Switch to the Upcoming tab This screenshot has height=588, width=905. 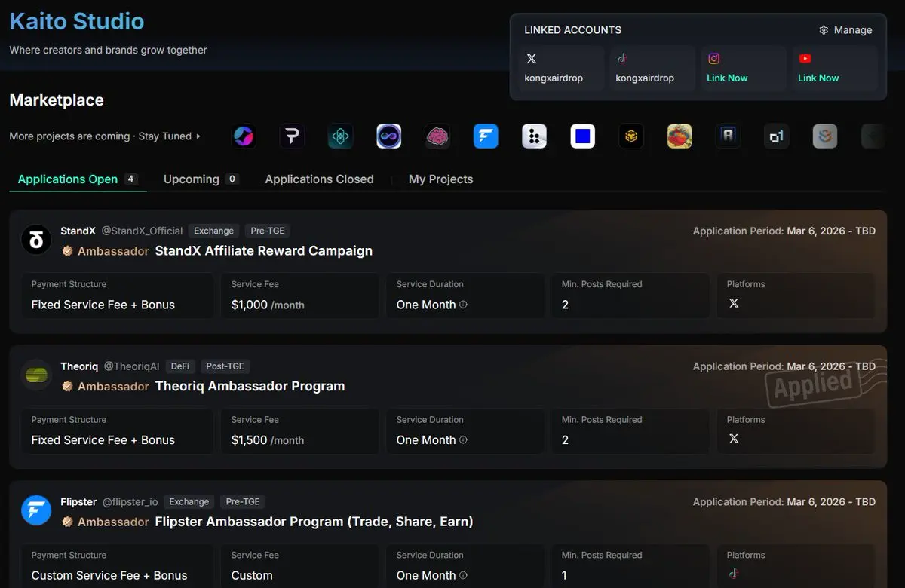coord(201,179)
